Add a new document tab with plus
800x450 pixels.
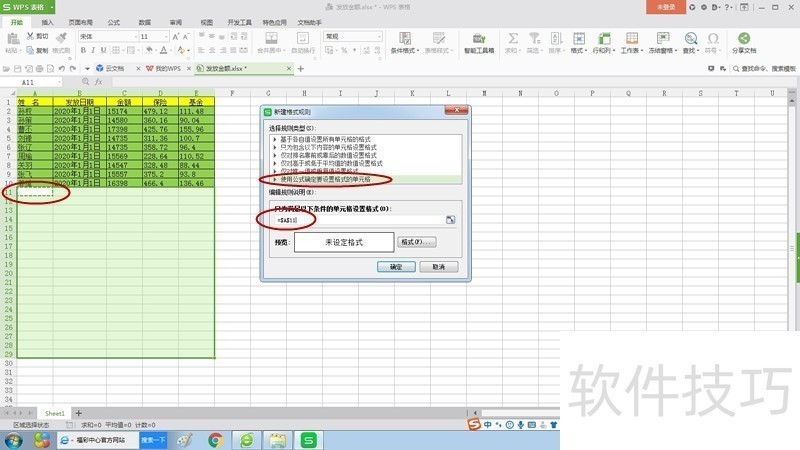301,68
